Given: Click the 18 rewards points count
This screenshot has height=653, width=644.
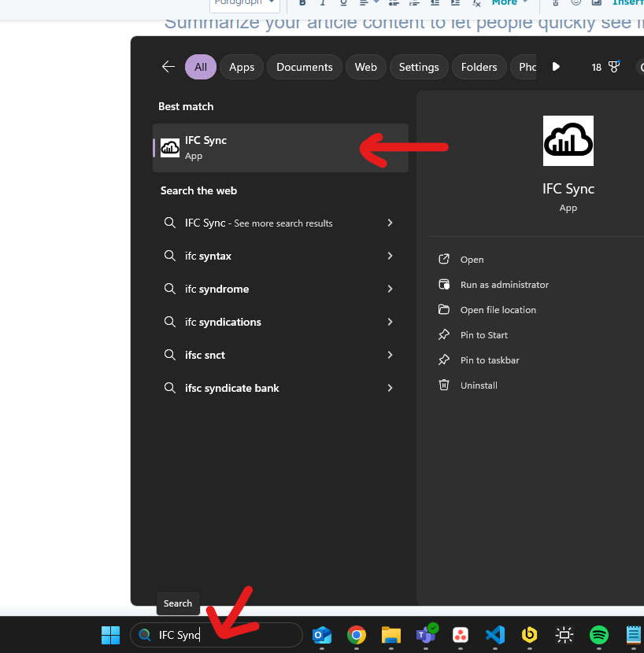Looking at the screenshot, I should [597, 68].
